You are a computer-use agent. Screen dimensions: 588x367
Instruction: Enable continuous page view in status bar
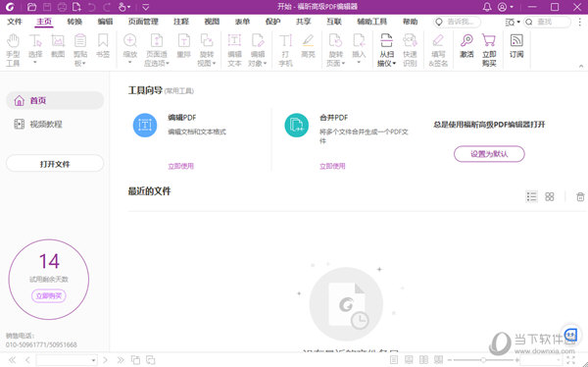point(409,360)
